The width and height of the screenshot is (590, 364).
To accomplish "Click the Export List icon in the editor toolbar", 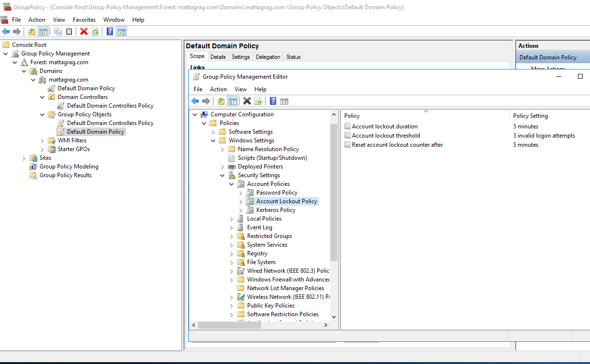I will pos(258,101).
